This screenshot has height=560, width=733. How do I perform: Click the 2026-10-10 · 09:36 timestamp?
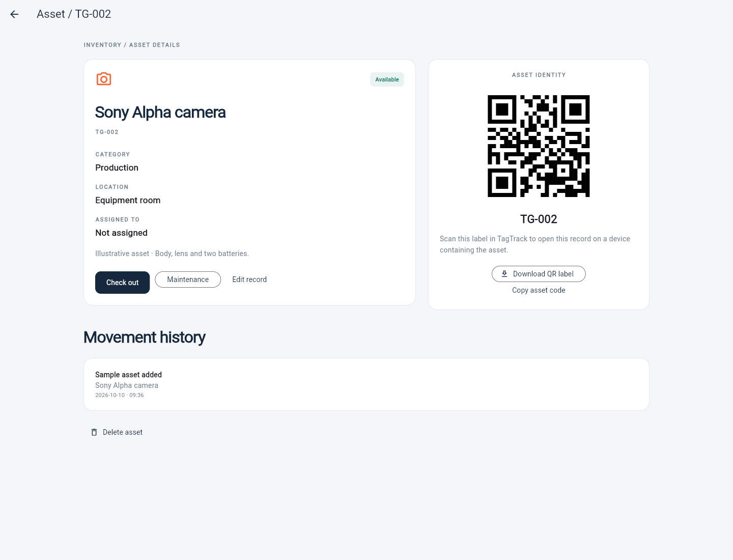[120, 395]
